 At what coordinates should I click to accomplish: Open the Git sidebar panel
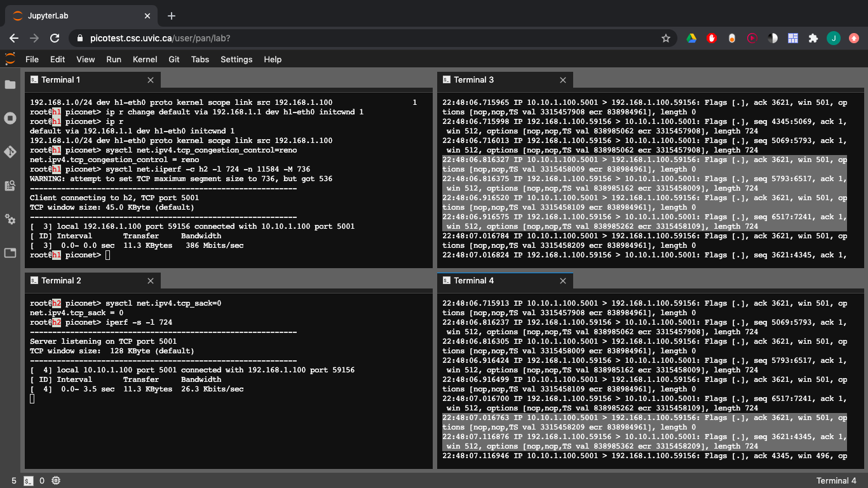(x=10, y=152)
